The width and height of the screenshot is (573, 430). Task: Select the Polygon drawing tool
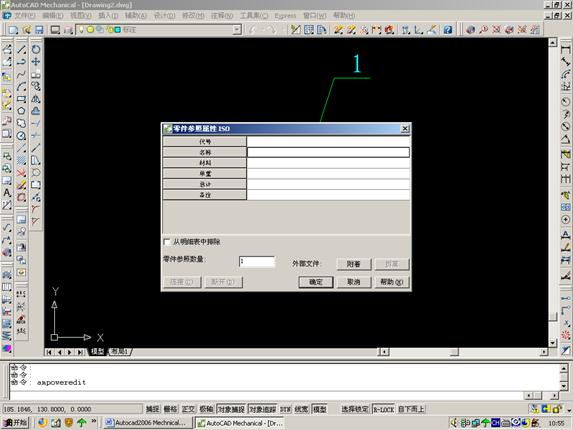click(22, 111)
